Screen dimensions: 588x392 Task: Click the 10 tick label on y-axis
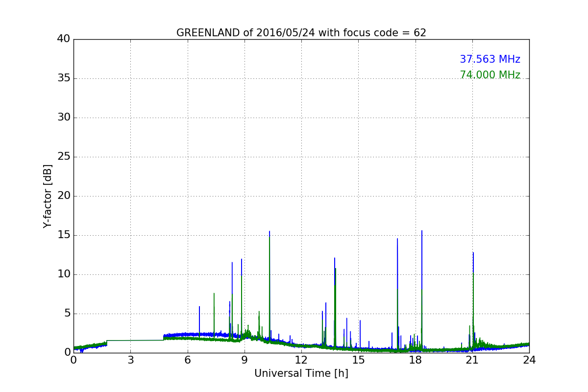pos(64,274)
